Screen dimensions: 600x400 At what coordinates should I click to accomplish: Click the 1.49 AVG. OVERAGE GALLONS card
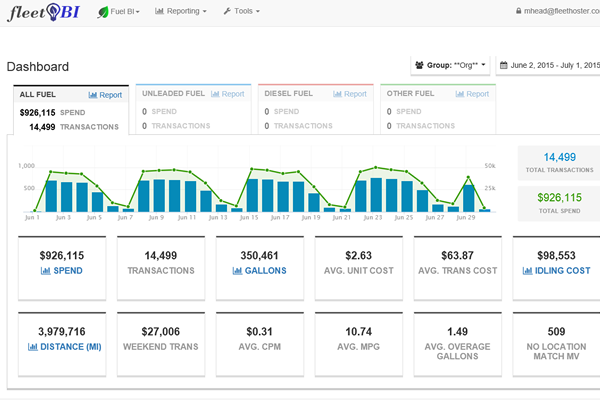458,344
